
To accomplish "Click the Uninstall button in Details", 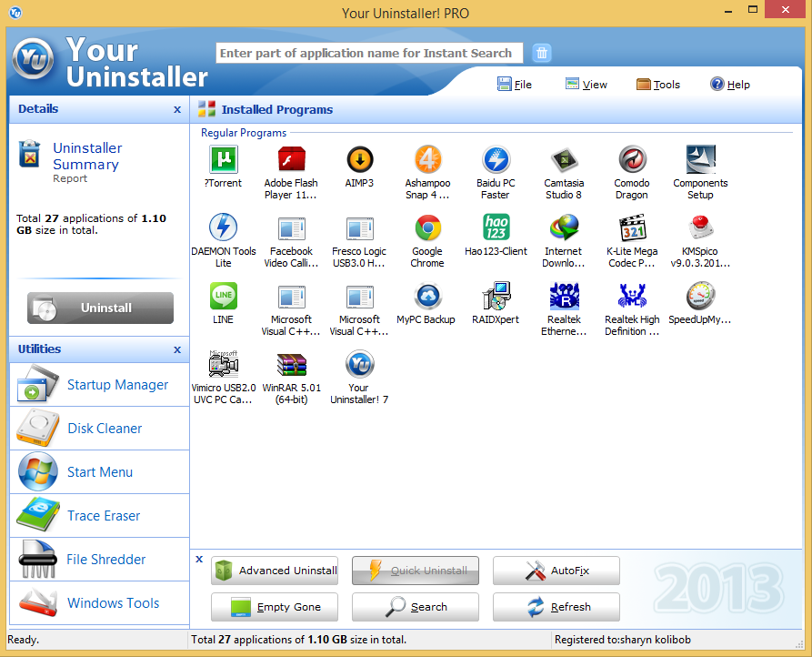I will pyautogui.click(x=100, y=308).
